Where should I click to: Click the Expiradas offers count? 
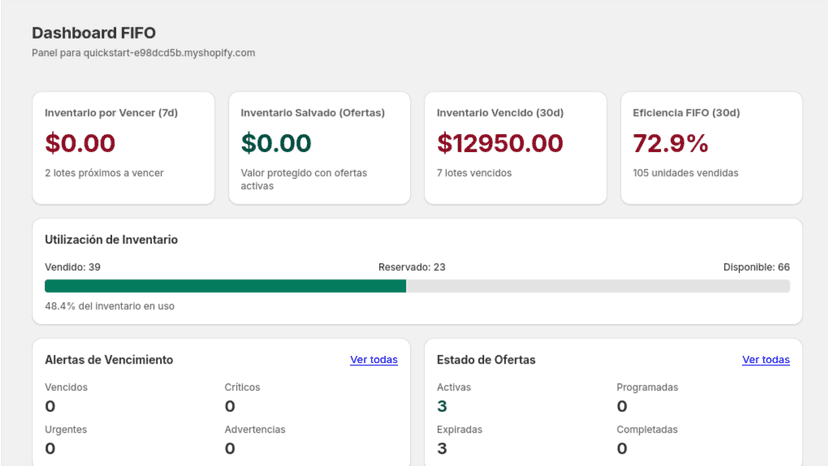[442, 448]
